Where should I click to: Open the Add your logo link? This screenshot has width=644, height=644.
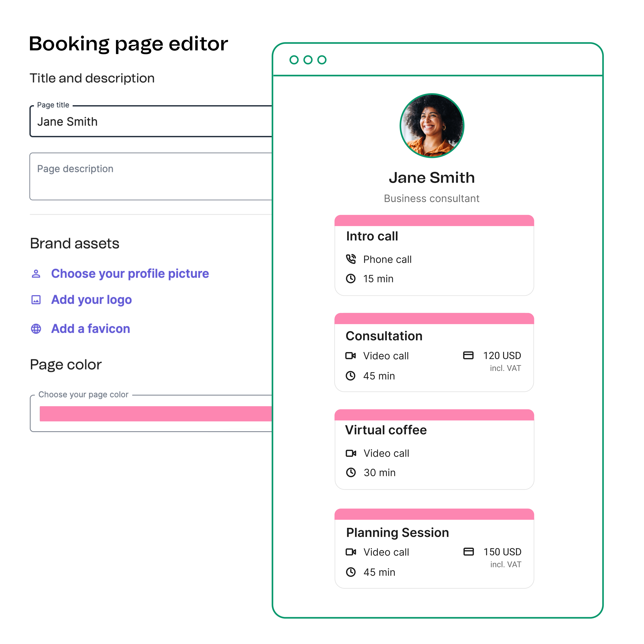point(92,300)
